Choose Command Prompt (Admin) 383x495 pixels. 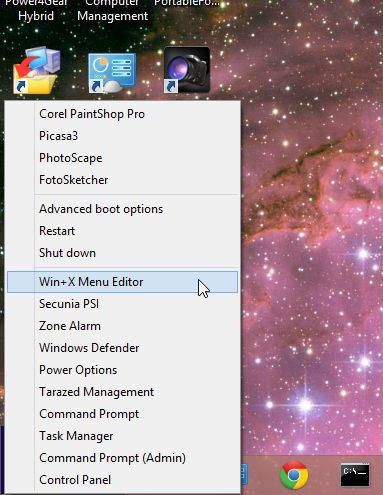tap(123, 458)
